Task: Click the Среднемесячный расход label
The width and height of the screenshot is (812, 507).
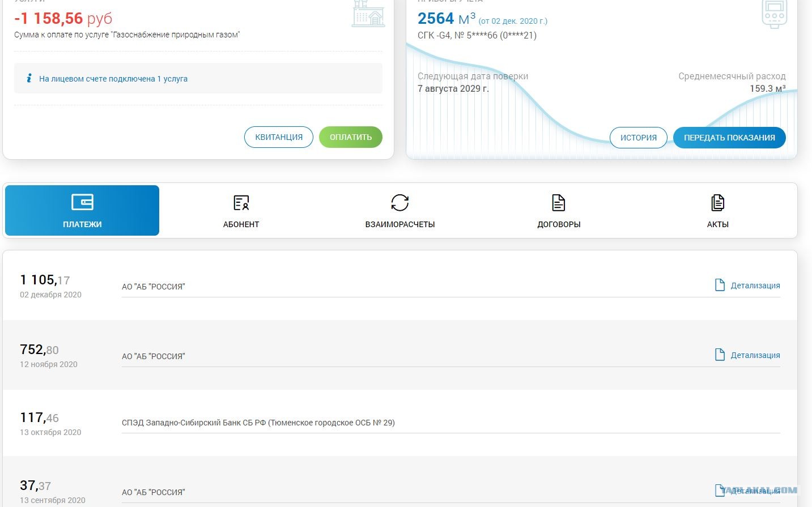Action: click(x=732, y=76)
